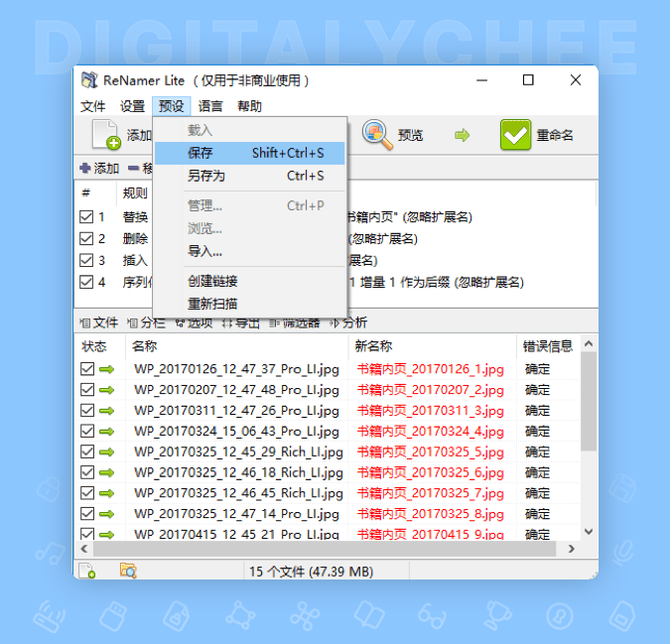Open the 设置 menu

coord(132,106)
